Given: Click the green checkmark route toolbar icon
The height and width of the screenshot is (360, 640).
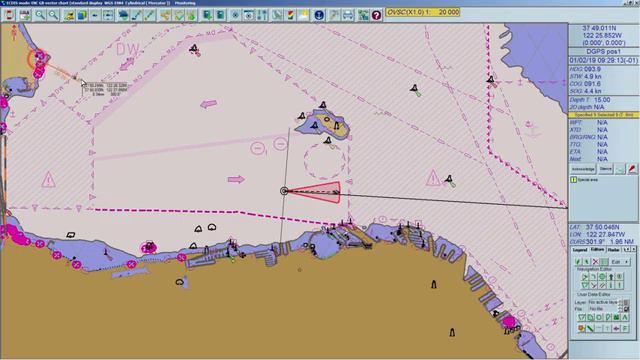Looking at the screenshot, I should tap(179, 16).
